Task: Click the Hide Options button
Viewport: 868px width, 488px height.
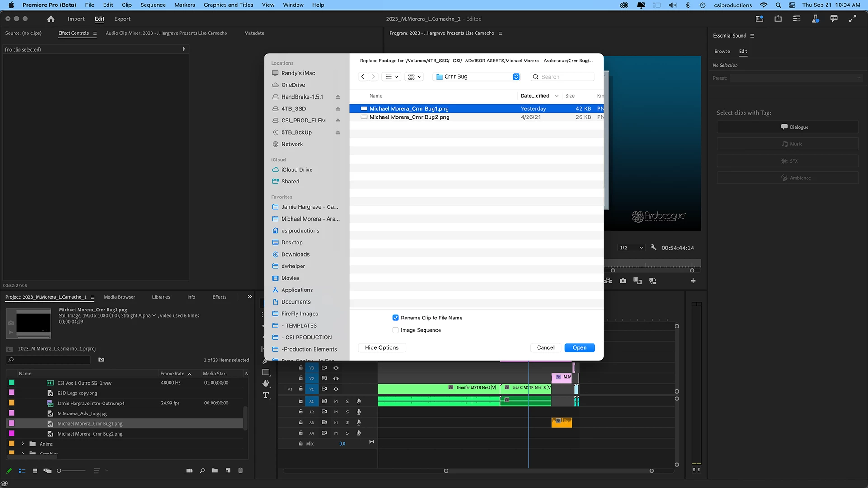Action: click(x=382, y=347)
